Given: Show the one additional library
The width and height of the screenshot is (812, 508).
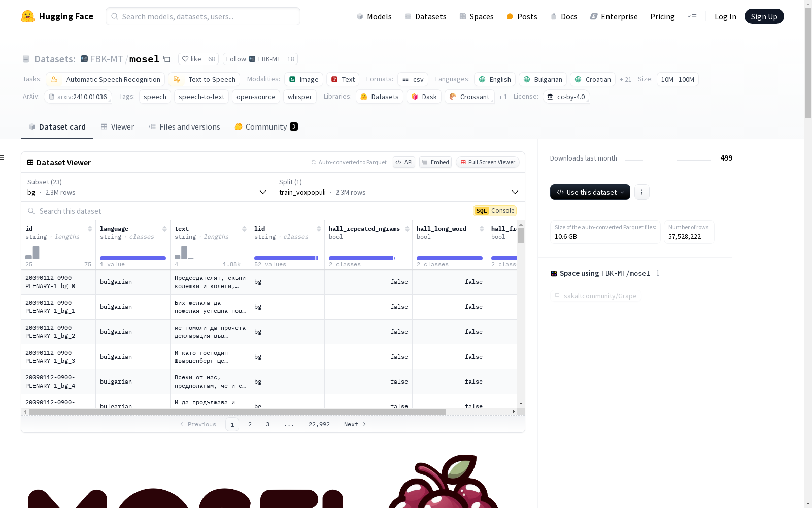Looking at the screenshot, I should point(503,97).
